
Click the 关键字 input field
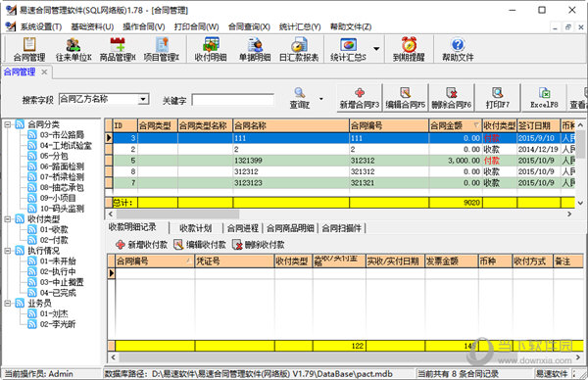click(233, 100)
